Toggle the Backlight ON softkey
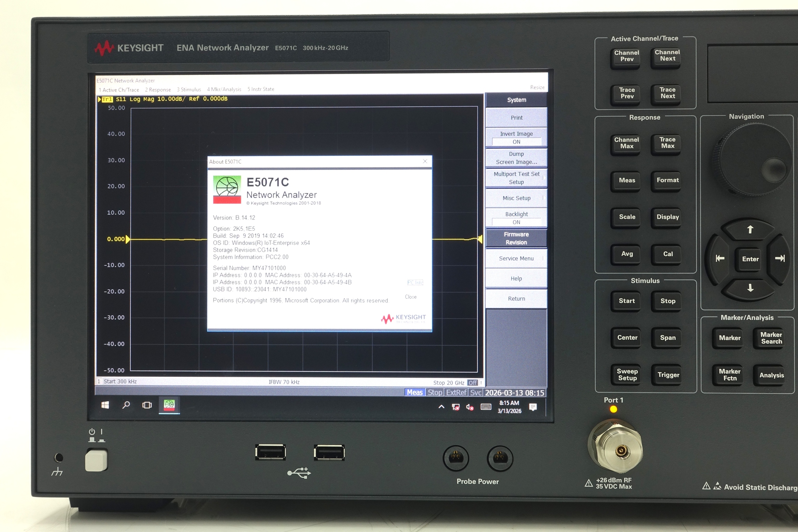The width and height of the screenshot is (798, 532). pyautogui.click(x=516, y=218)
